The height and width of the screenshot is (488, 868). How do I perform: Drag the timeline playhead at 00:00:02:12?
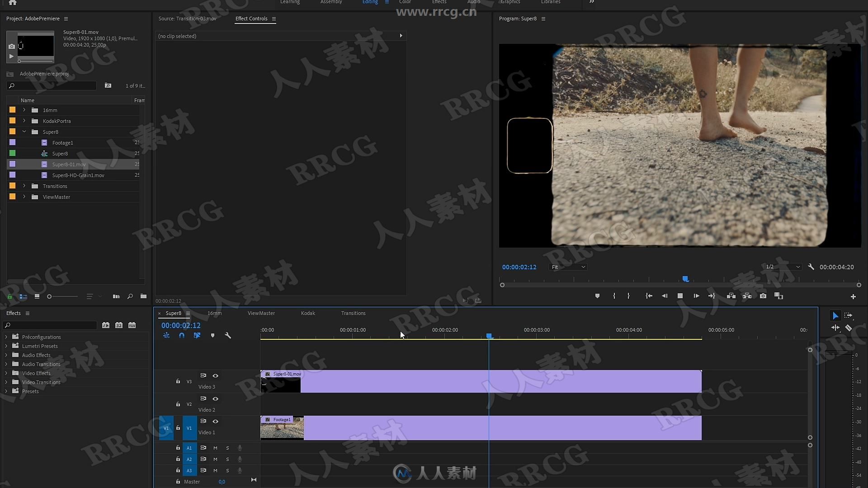489,335
